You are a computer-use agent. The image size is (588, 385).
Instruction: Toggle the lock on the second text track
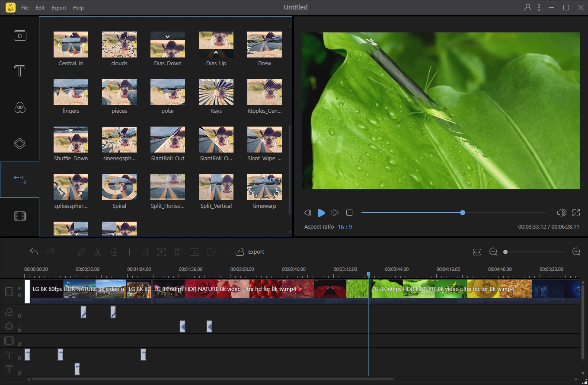(x=19, y=372)
